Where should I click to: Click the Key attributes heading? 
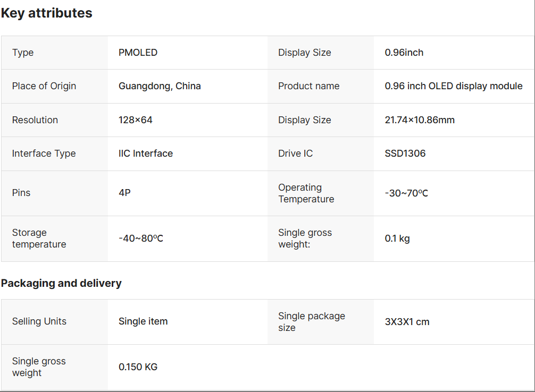click(x=47, y=13)
